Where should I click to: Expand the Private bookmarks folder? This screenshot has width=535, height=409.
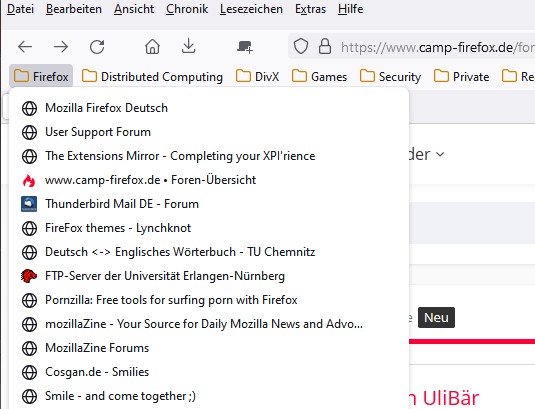461,76
